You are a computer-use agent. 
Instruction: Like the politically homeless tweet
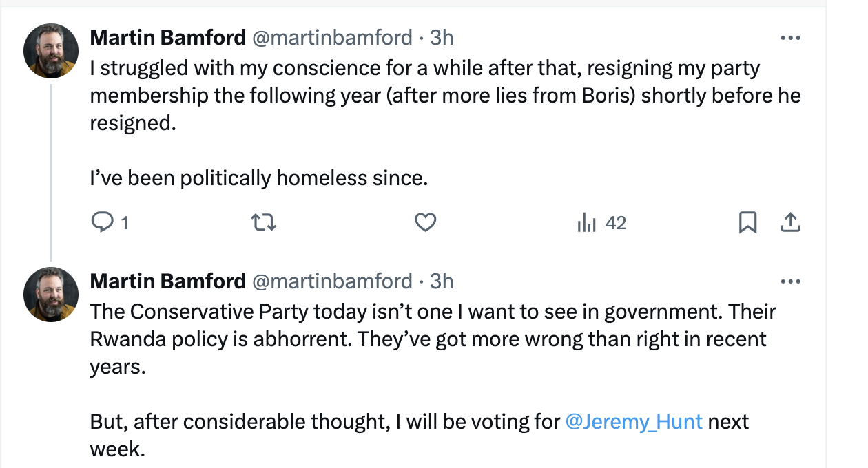tap(426, 222)
